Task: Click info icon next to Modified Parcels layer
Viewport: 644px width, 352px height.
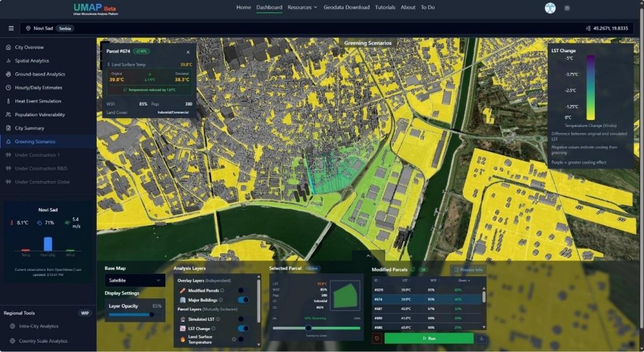Action: (222, 290)
